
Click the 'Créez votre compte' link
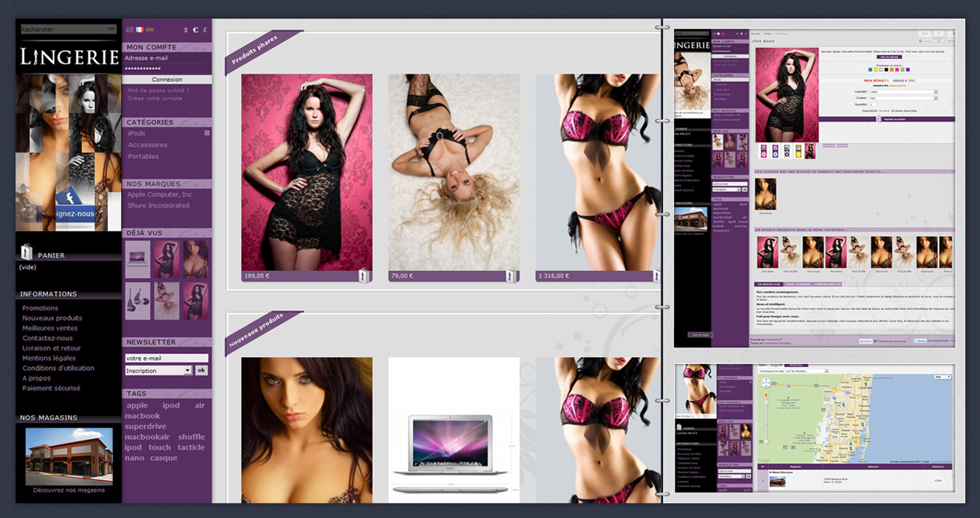click(x=155, y=98)
